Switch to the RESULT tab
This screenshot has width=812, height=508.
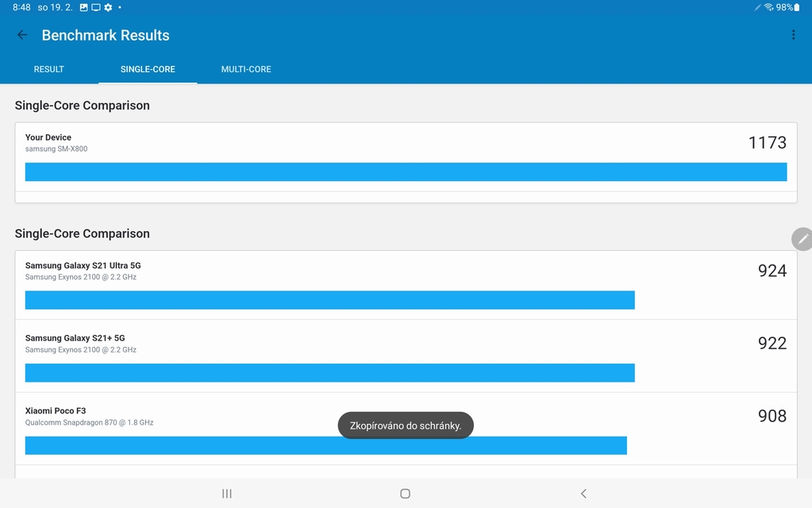click(x=48, y=69)
